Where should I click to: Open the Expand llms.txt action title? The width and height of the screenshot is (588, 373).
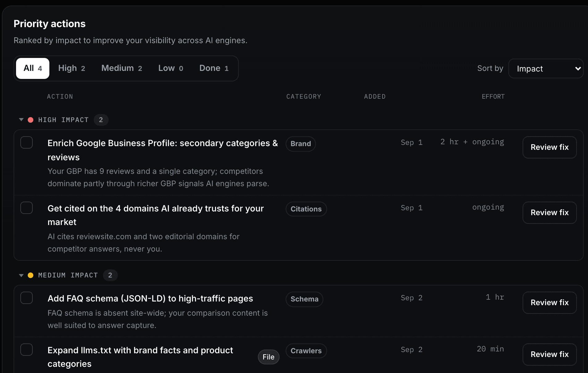[140, 357]
